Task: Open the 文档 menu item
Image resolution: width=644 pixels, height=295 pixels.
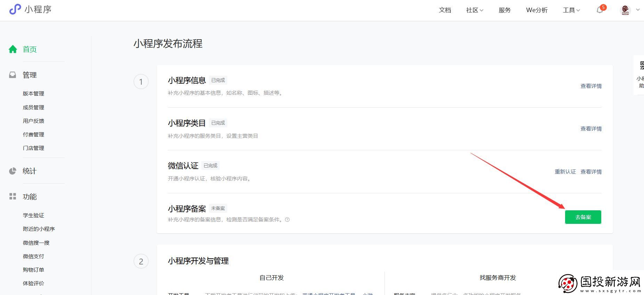Action: pyautogui.click(x=445, y=10)
